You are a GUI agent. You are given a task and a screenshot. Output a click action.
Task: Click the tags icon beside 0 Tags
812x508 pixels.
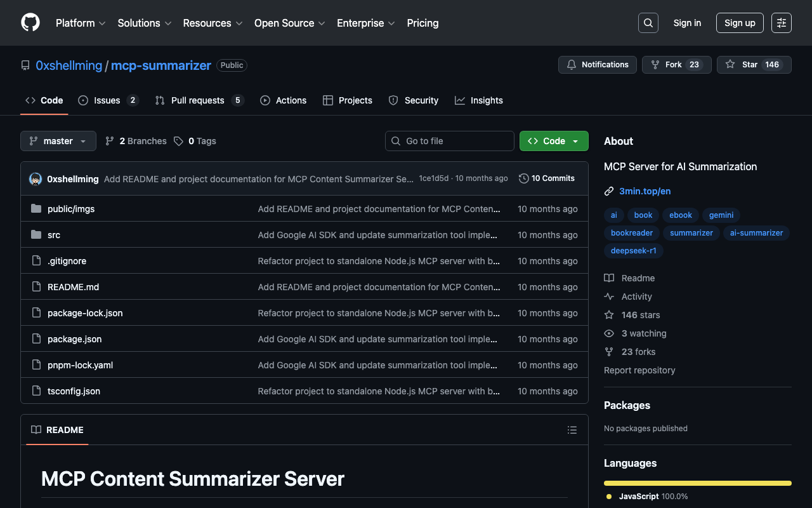point(179,141)
